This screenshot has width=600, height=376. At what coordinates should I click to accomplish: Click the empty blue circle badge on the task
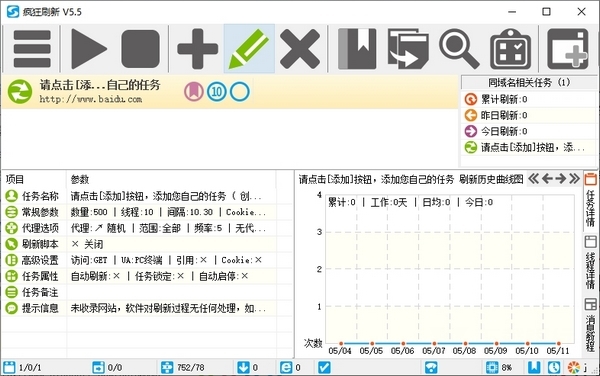[240, 92]
